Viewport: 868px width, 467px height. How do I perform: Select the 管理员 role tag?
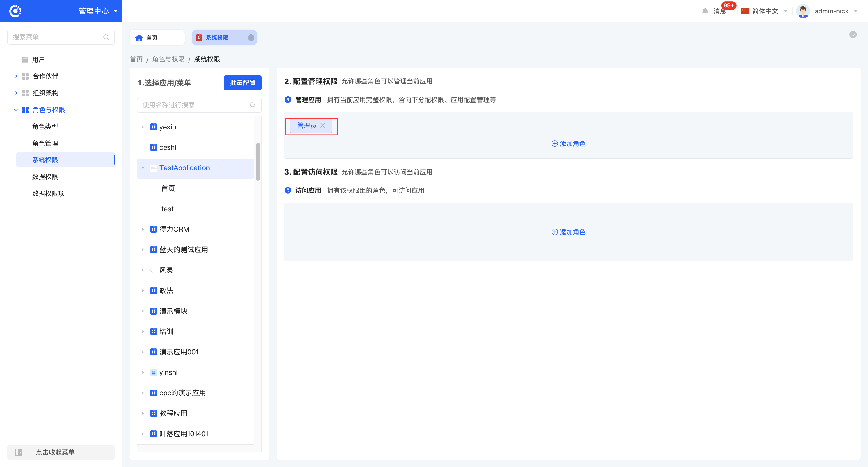pos(306,125)
